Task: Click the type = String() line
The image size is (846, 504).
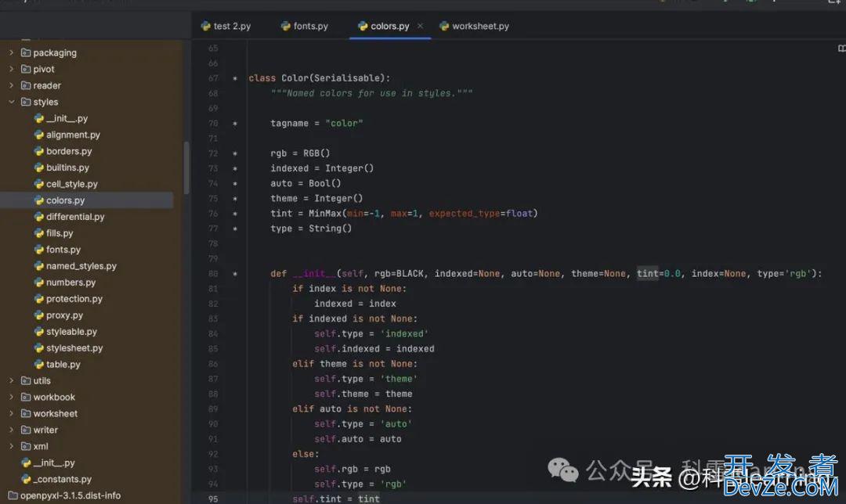Action: (x=311, y=229)
